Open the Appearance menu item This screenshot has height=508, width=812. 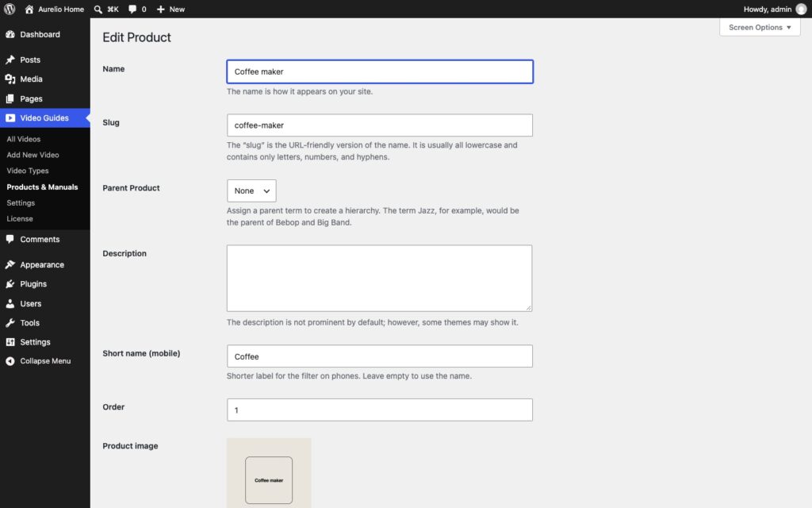point(45,264)
